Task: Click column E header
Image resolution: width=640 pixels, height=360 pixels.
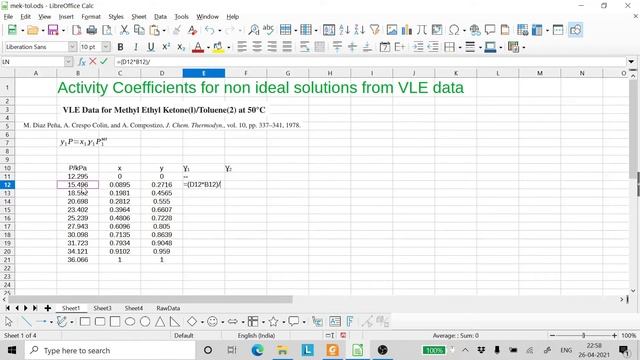Action: coord(204,73)
